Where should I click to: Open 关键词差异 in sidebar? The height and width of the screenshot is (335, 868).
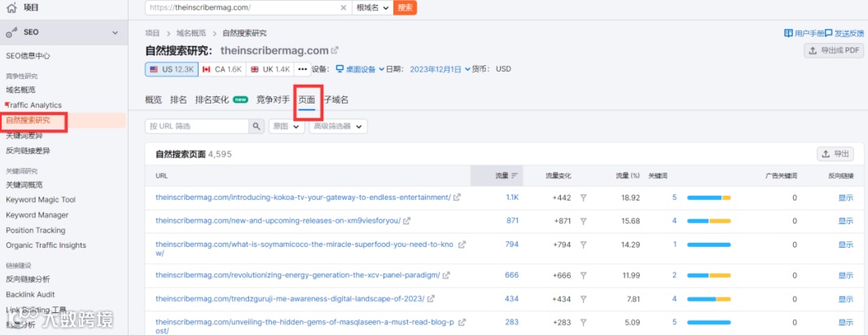point(24,135)
